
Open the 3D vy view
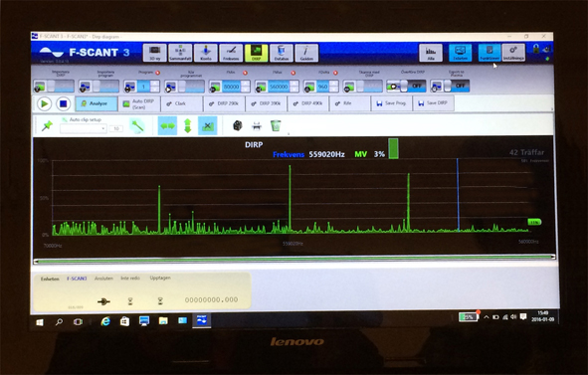[155, 53]
